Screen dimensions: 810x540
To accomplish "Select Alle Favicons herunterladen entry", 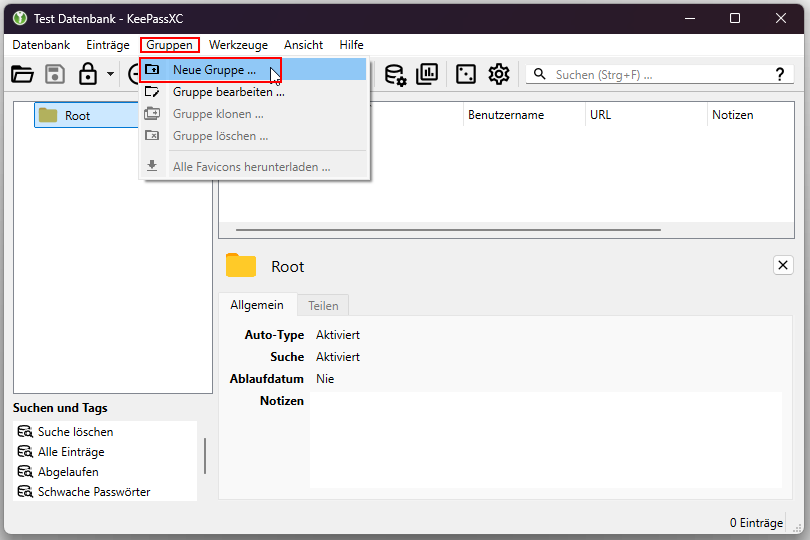I will 253,167.
